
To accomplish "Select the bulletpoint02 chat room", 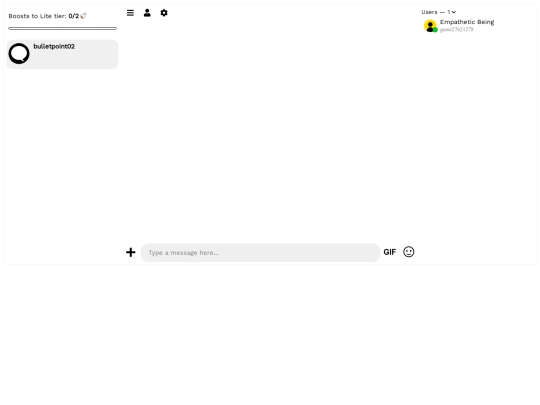I will (x=62, y=54).
